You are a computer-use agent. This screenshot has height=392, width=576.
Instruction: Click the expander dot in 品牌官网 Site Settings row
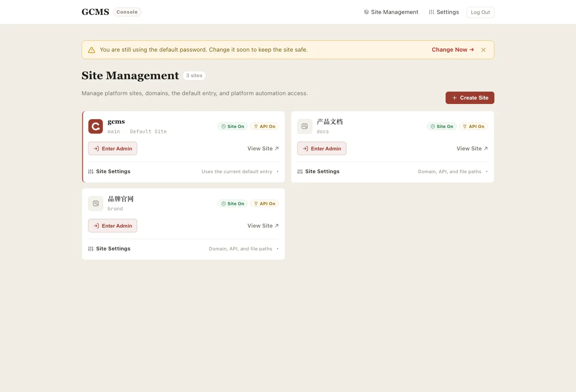(278, 249)
